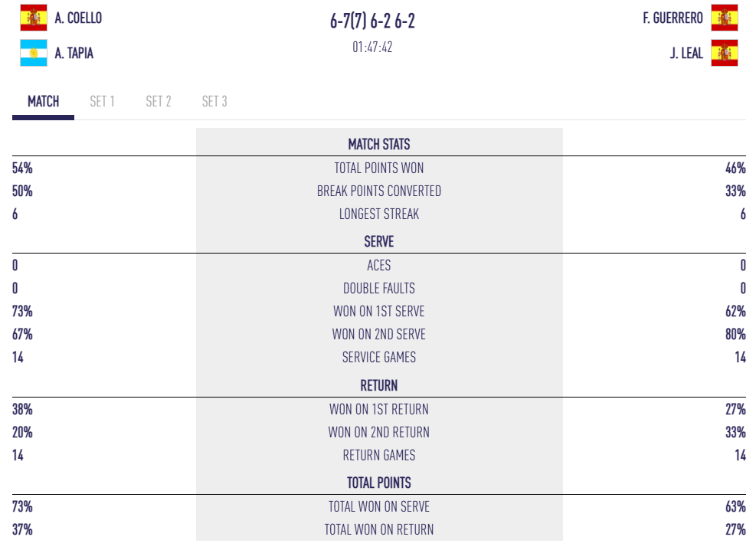756x553 pixels.
Task: Click the WON ON 2ND SERVE label
Action: (x=378, y=335)
